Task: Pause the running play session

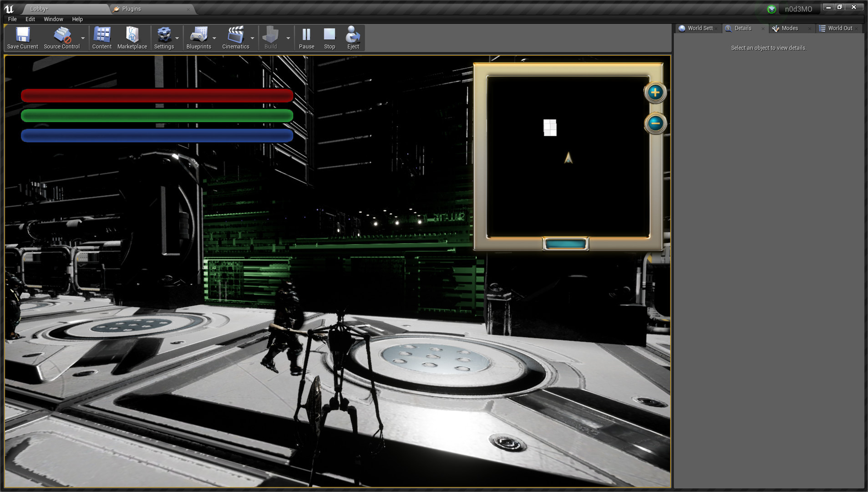Action: click(x=306, y=38)
